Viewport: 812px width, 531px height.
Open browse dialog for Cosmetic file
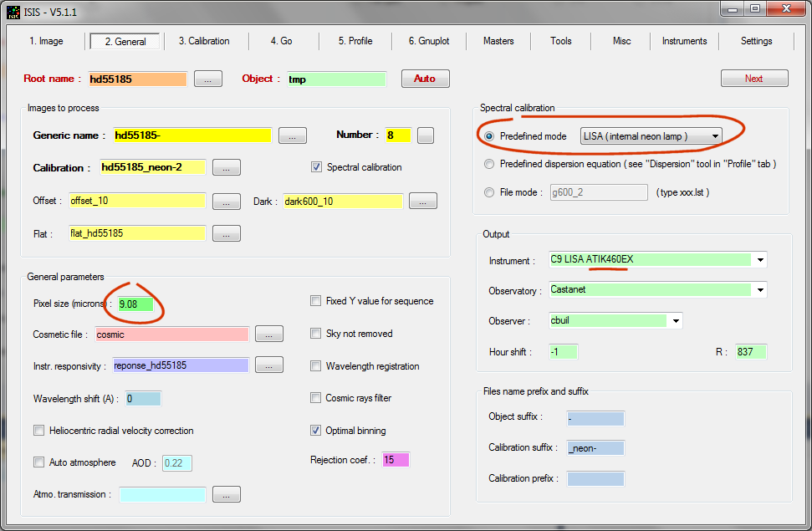click(268, 334)
